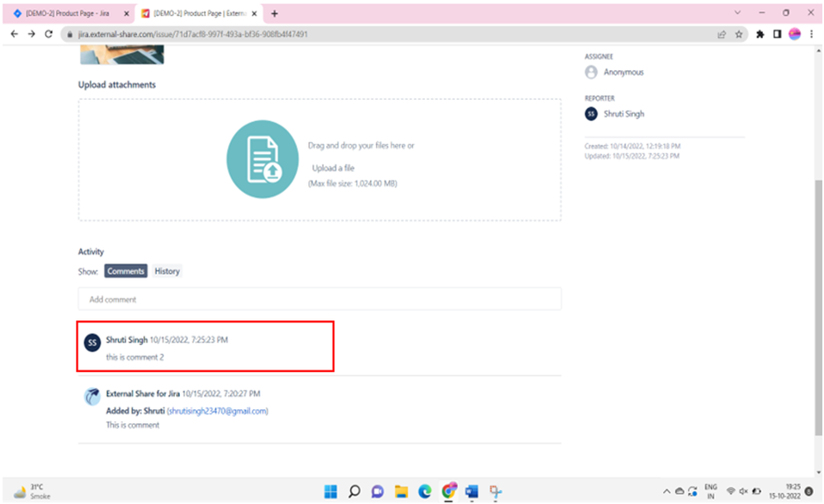Click the battery tray icon

pyautogui.click(x=756, y=492)
